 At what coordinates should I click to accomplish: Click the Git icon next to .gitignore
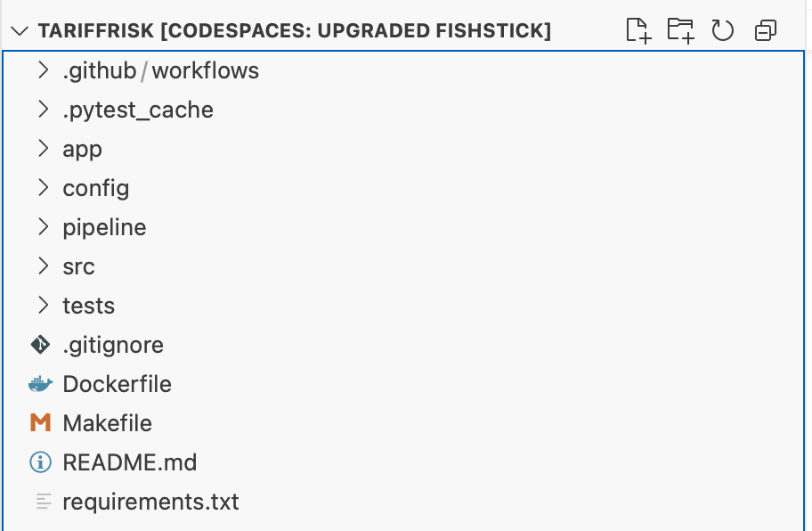tap(40, 344)
